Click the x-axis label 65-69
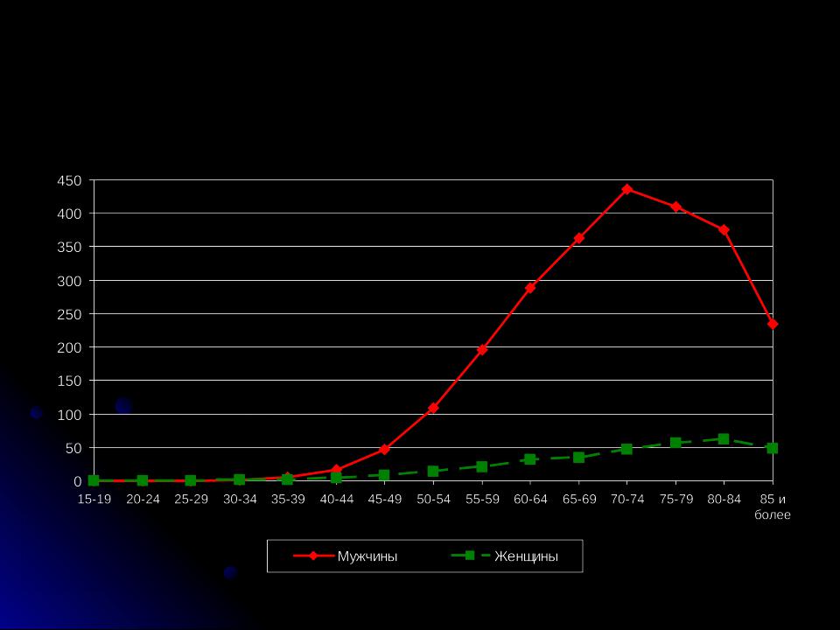 579,500
